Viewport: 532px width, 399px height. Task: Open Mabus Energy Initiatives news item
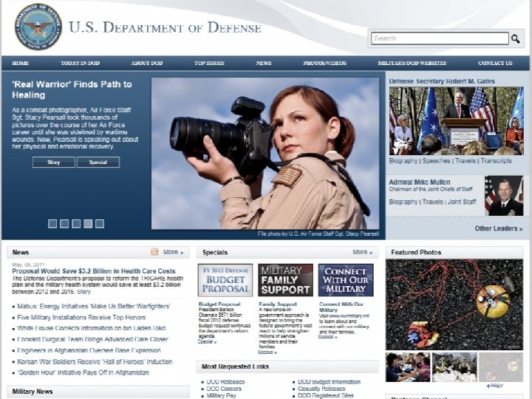(x=94, y=307)
